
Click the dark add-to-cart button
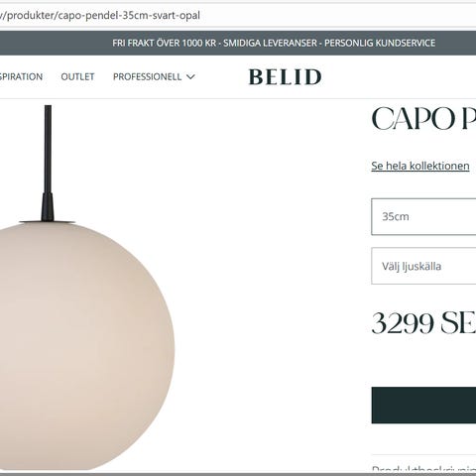click(x=423, y=405)
